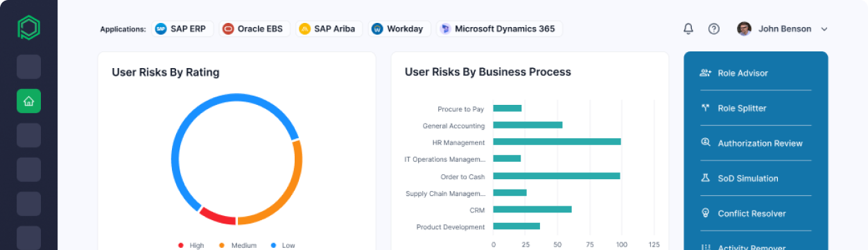Expand the John Benson user menu chevron
This screenshot has height=250, width=868.
click(x=824, y=29)
